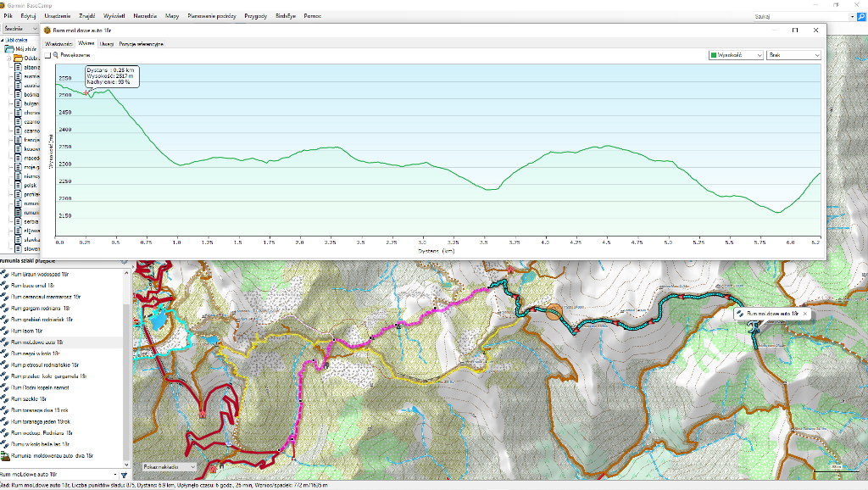Click the Mój zbiór folder icon
The image size is (868, 490).
coord(9,49)
